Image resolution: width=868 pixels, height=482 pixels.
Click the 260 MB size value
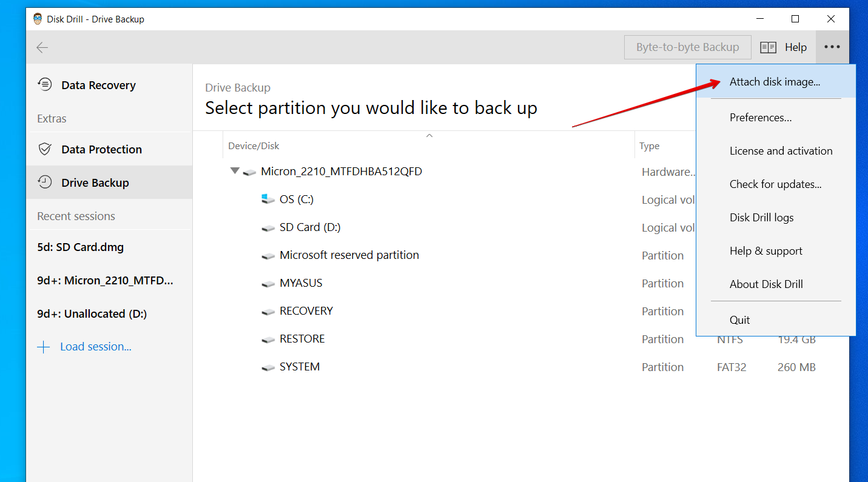coord(796,367)
